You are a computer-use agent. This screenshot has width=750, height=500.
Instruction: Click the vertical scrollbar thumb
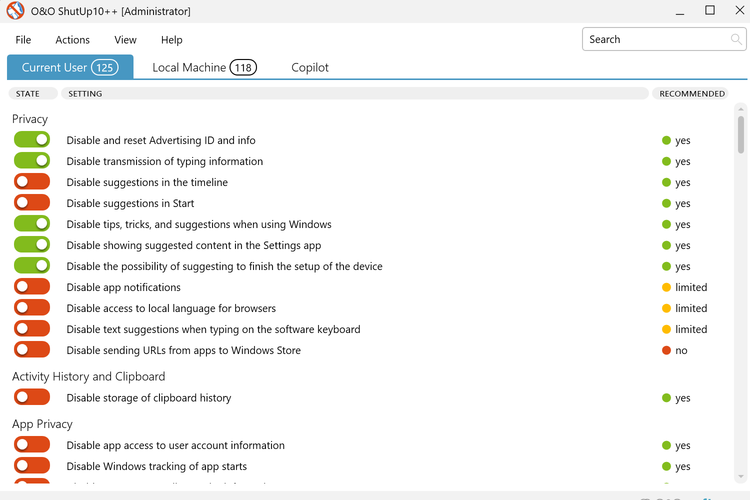[741, 129]
